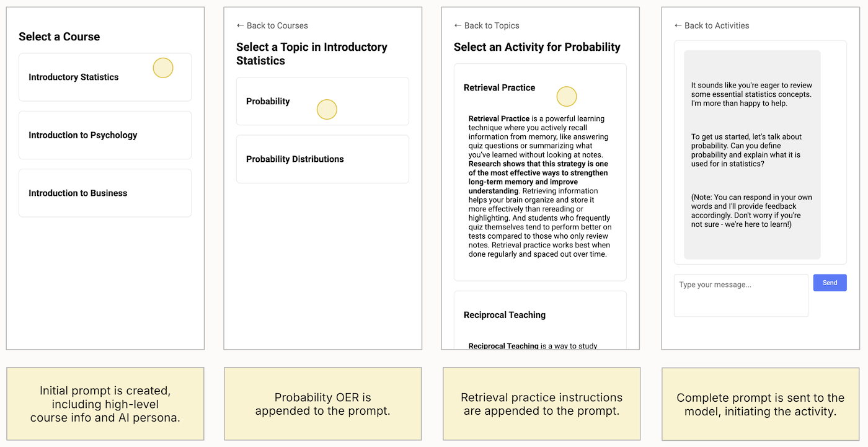Image resolution: width=868 pixels, height=447 pixels.
Task: Click the 'Complete prompt is sent' caption box
Action: point(760,404)
